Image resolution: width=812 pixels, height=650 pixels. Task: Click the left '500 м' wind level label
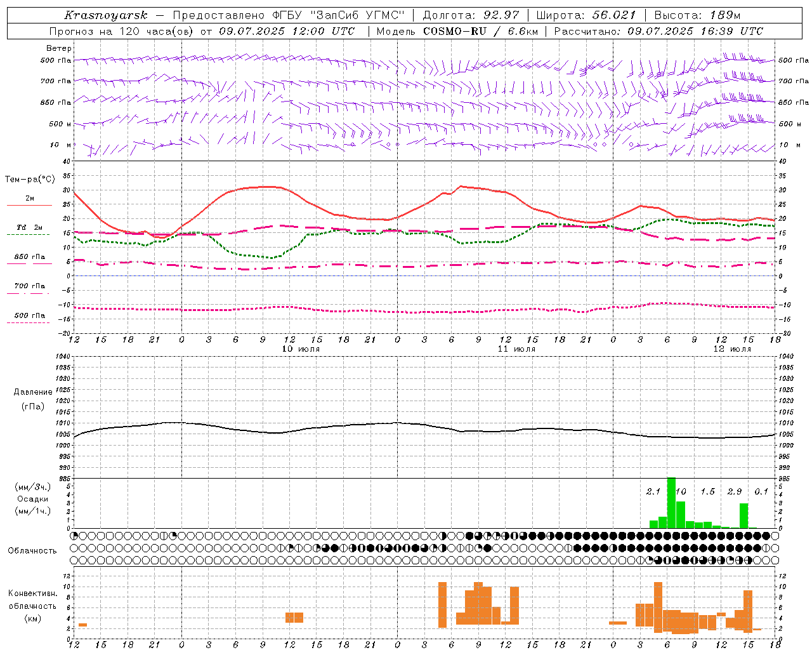[60, 124]
